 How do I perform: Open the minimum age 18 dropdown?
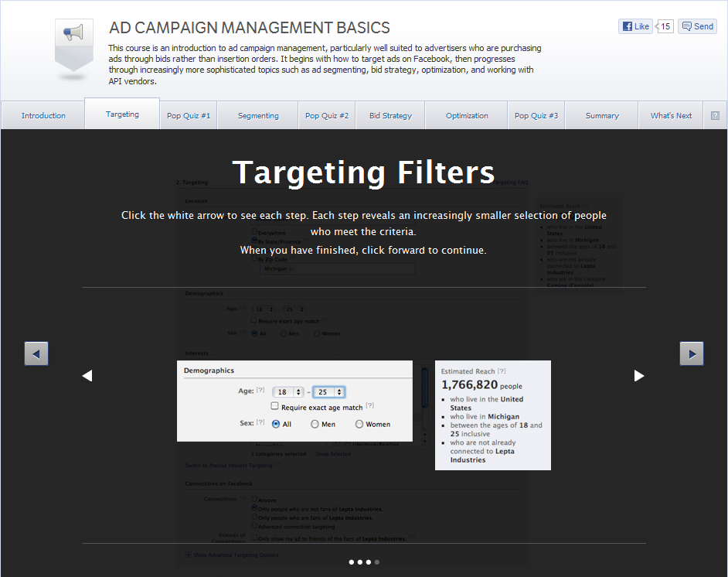pyautogui.click(x=287, y=391)
